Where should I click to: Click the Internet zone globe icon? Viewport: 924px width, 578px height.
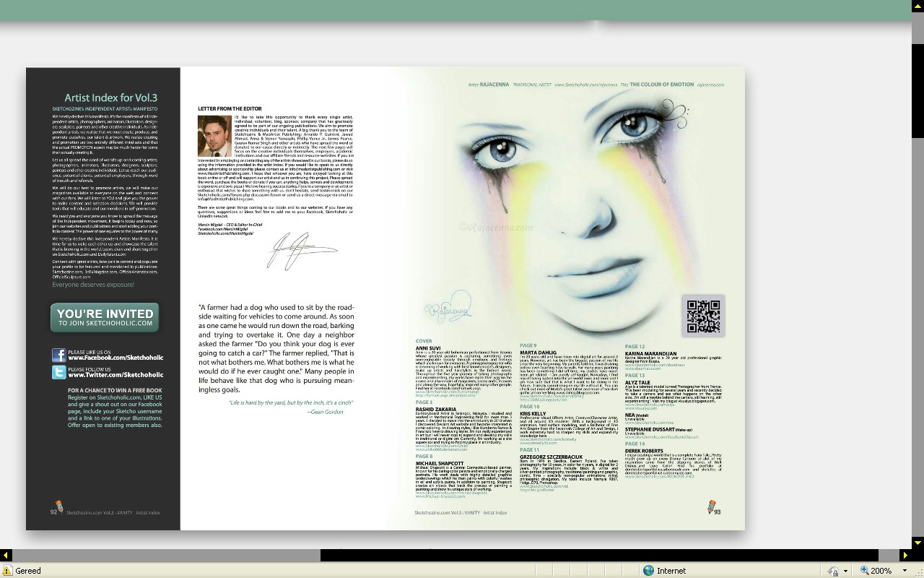point(648,570)
